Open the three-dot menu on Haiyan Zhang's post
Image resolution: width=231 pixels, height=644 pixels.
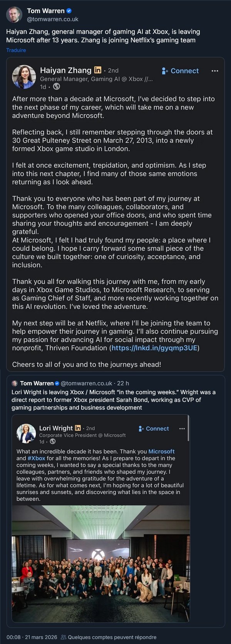tap(215, 71)
